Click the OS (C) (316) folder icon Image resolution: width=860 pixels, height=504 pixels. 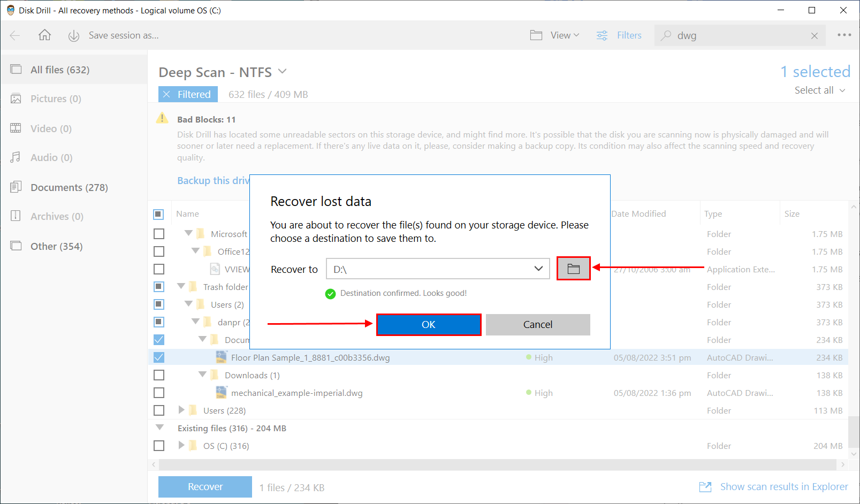[193, 446]
